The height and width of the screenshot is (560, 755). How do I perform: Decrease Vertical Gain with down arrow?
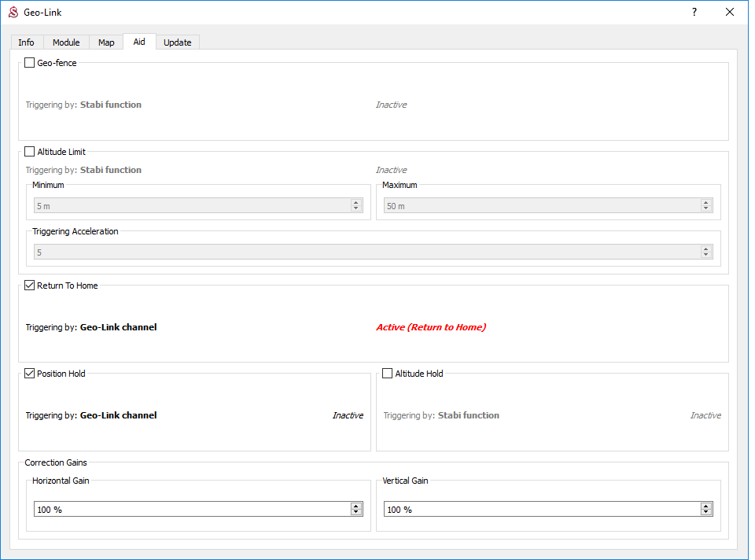[x=706, y=513]
